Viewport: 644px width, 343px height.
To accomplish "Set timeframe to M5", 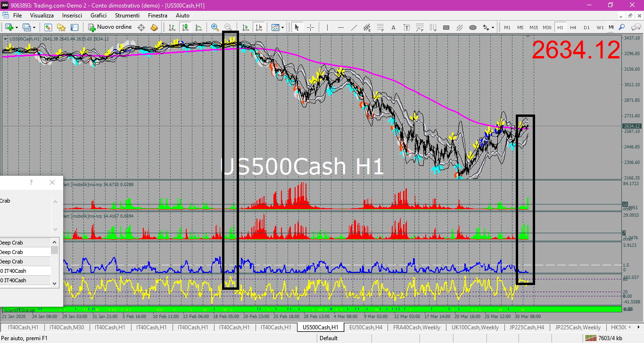I will point(520,27).
